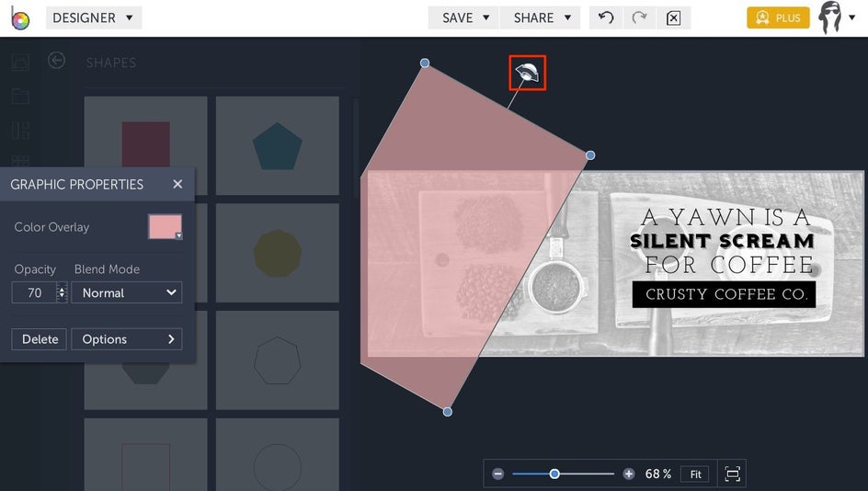Click the Fit zoom button
This screenshot has width=868, height=491.
[695, 474]
